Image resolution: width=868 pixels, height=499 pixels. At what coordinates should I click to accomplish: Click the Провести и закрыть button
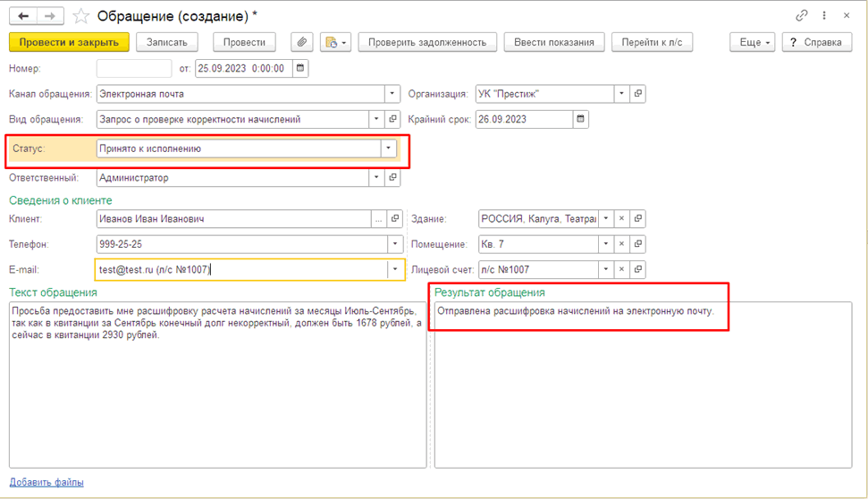click(69, 42)
